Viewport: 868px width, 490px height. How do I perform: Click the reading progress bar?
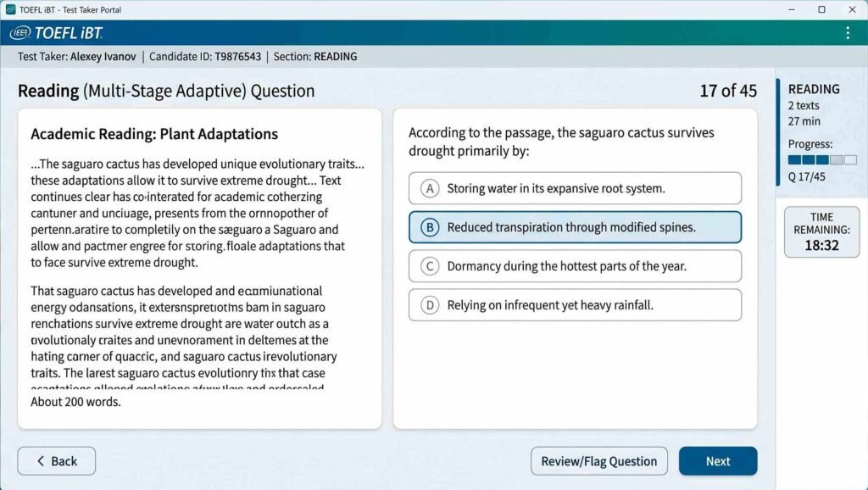click(x=822, y=159)
